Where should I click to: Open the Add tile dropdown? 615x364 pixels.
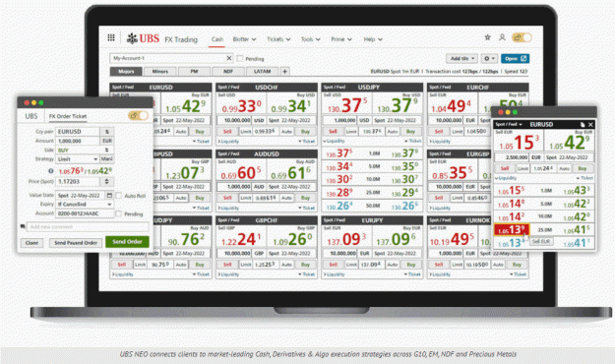click(461, 58)
